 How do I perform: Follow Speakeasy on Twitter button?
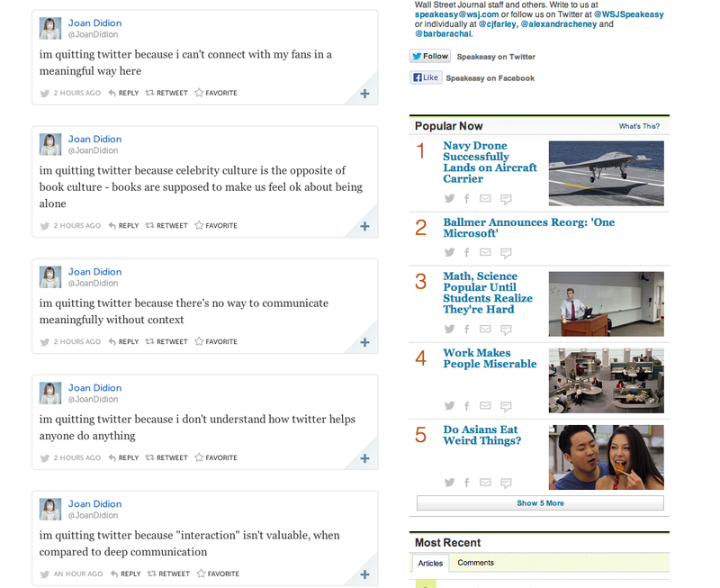(x=430, y=56)
